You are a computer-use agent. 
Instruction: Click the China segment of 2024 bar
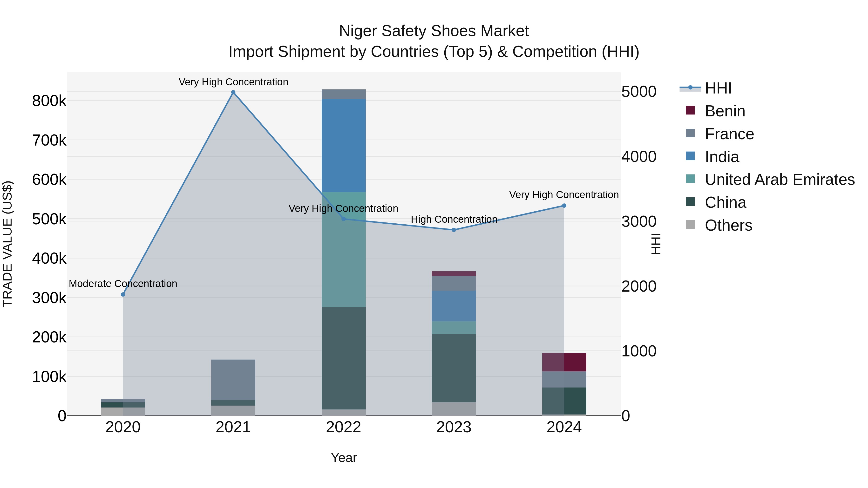564,401
